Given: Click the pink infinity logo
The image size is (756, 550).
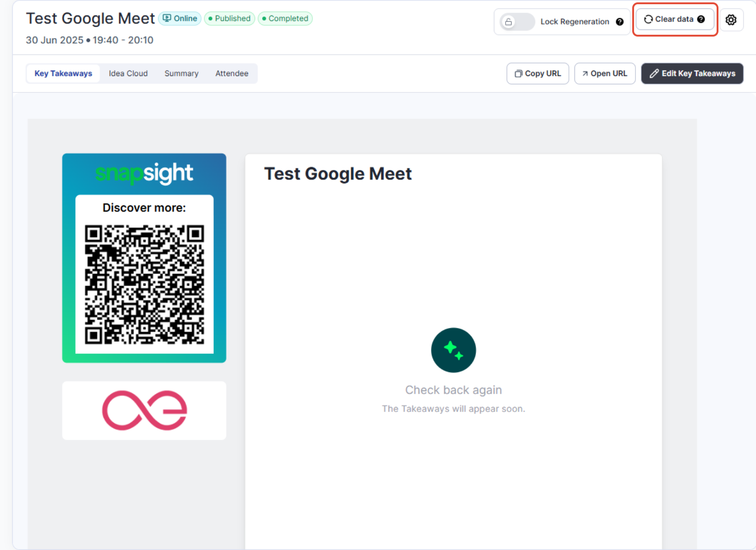Looking at the screenshot, I should (x=144, y=410).
